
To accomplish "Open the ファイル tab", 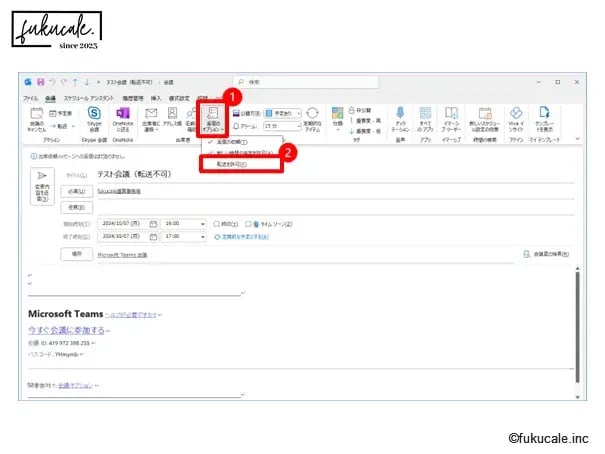I will (31, 98).
